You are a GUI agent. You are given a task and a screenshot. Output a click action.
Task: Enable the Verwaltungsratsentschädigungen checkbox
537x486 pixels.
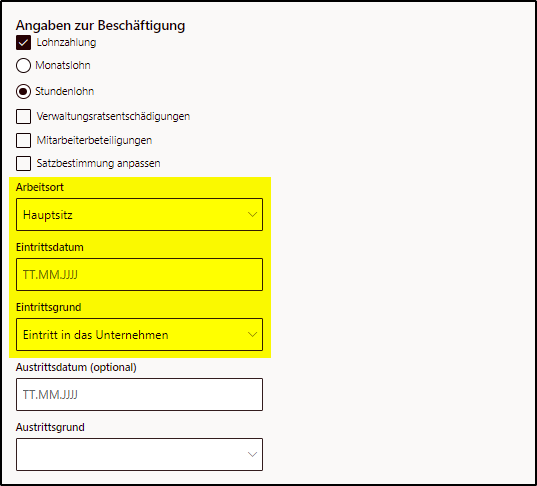click(23, 116)
